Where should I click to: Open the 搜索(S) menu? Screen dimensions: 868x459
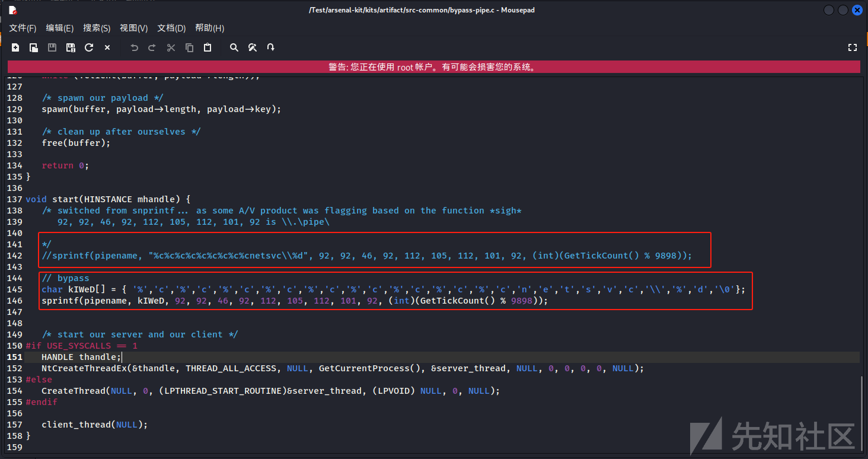click(97, 28)
